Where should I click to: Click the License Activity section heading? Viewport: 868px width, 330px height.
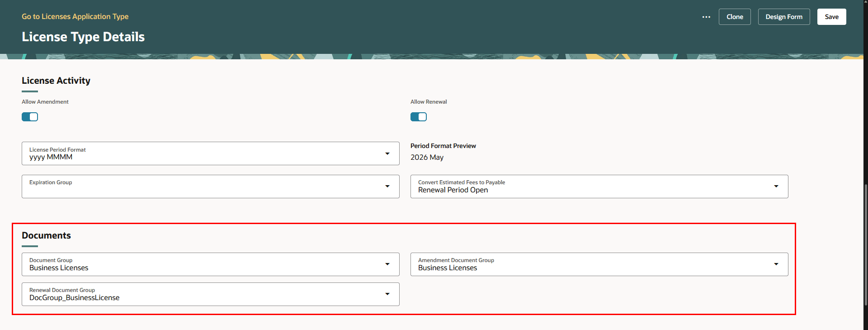(x=56, y=81)
